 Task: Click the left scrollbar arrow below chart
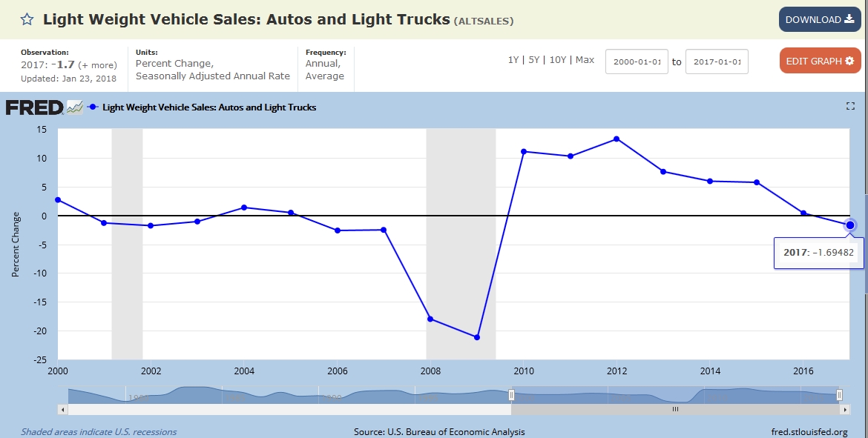coord(62,409)
